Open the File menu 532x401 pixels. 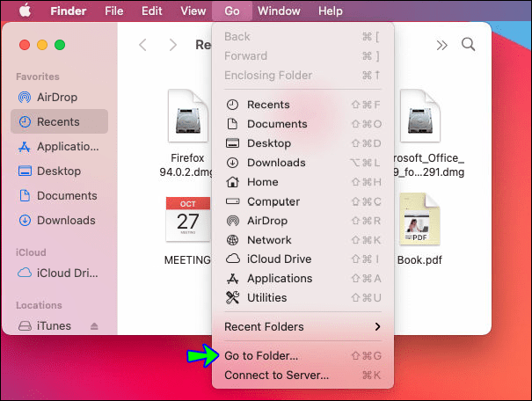(114, 11)
